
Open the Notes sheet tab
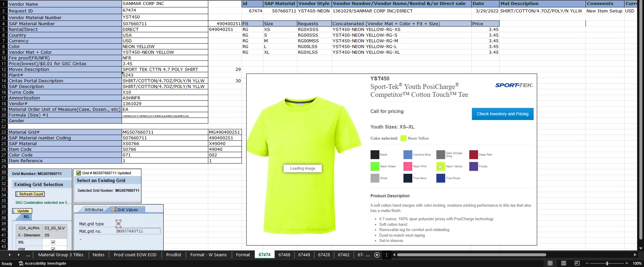[x=98, y=255]
